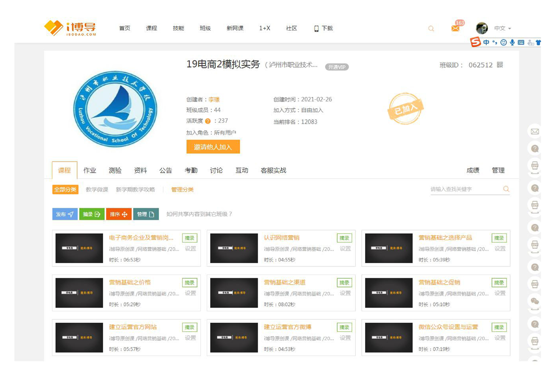Open the soft keyboard icon in the IME toolbar
The height and width of the screenshot is (392, 555).
coord(521,43)
